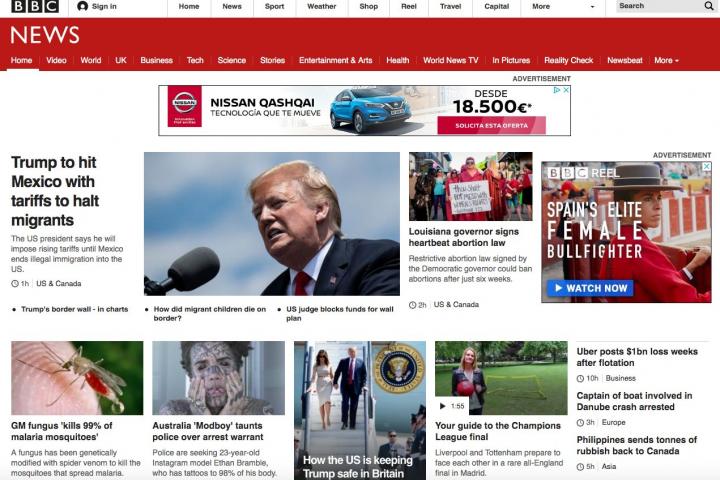The height and width of the screenshot is (480, 720).
Task: Play the Champions League final video
Action: pyautogui.click(x=443, y=406)
